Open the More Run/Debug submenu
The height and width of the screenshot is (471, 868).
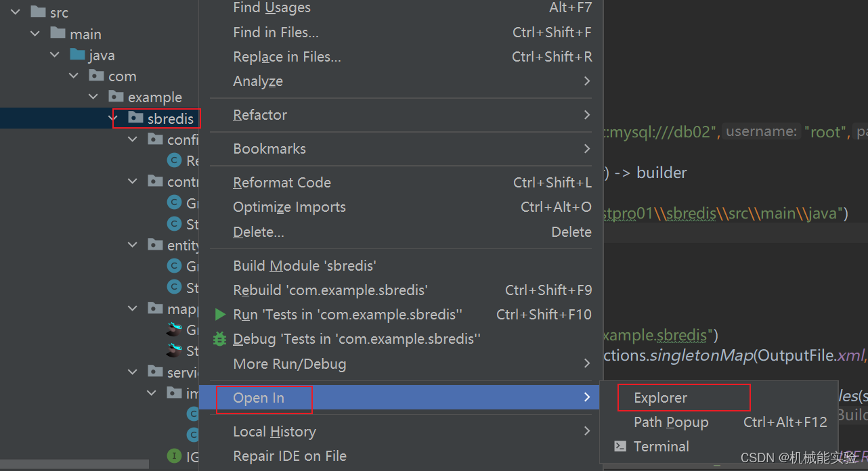pyautogui.click(x=586, y=363)
